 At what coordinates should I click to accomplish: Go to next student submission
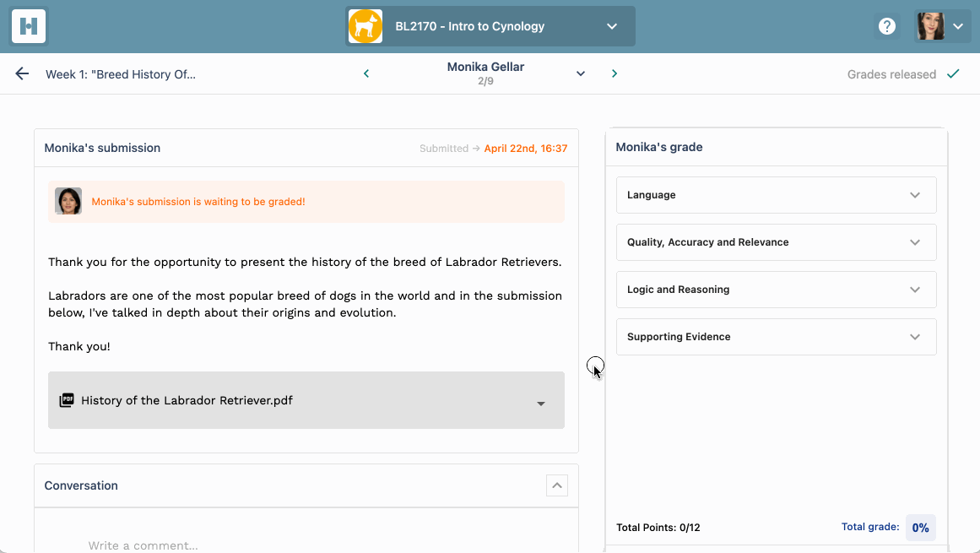615,73
